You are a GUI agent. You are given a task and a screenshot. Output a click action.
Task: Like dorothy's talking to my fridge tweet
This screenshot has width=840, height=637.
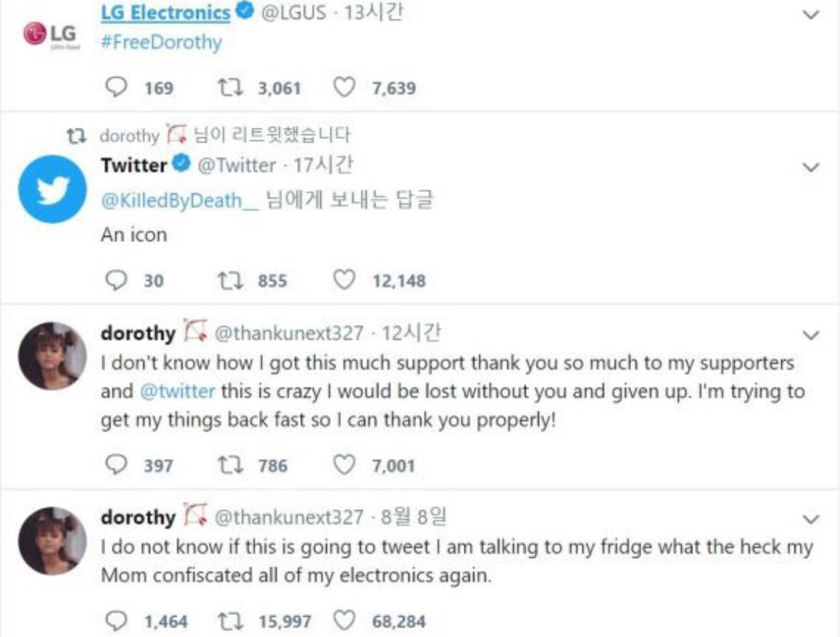tap(343, 621)
